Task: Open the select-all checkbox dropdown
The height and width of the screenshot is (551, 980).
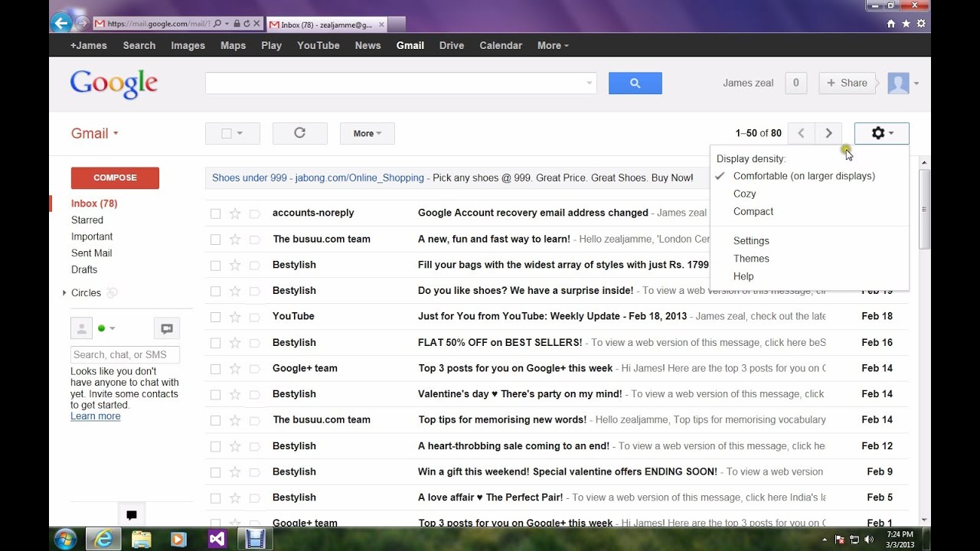Action: point(240,133)
